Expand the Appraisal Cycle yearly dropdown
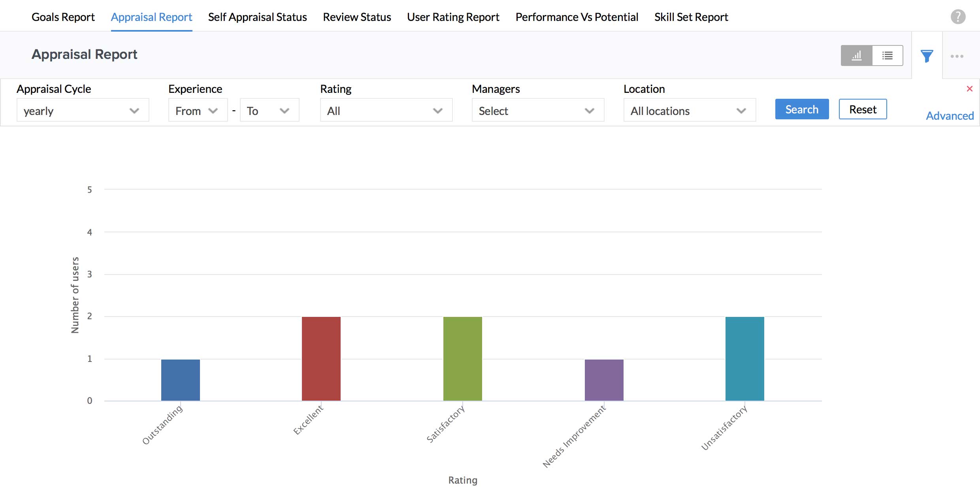Viewport: 980px width, 501px height. coord(83,111)
